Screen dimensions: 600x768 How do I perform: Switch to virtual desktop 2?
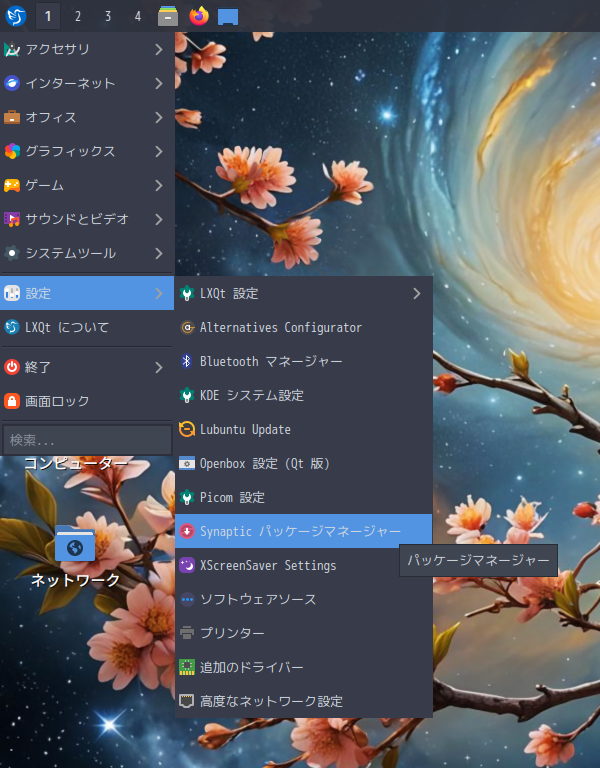(77, 16)
